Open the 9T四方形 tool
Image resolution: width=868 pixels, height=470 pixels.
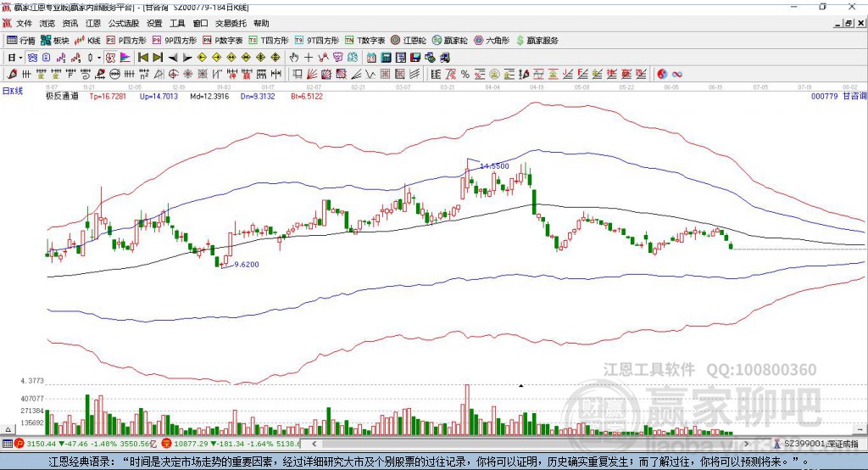click(x=317, y=41)
